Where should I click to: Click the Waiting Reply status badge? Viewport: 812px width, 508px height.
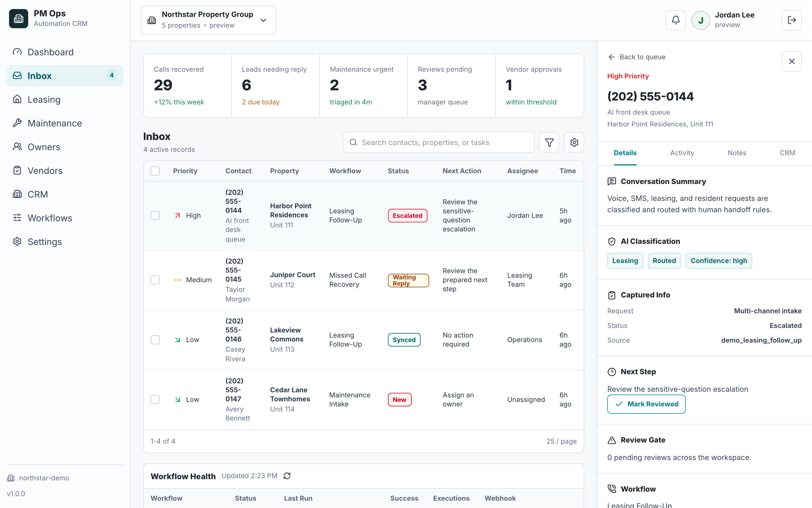[408, 280]
